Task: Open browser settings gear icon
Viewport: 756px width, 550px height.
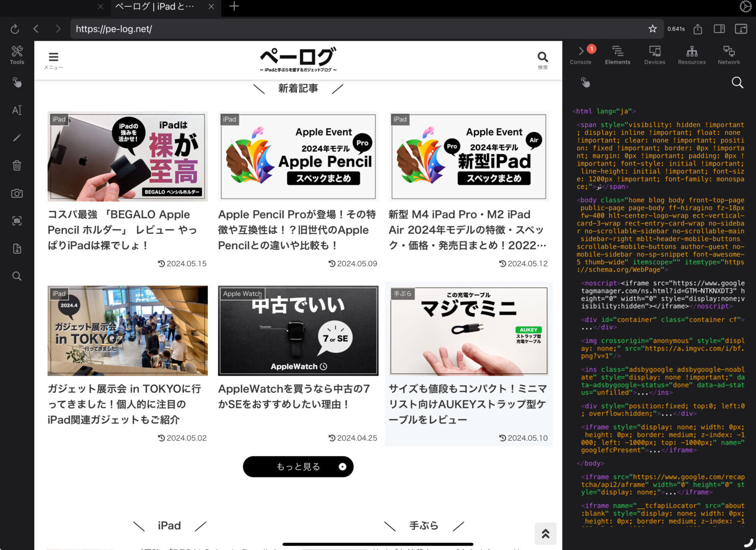Action: pos(745,7)
